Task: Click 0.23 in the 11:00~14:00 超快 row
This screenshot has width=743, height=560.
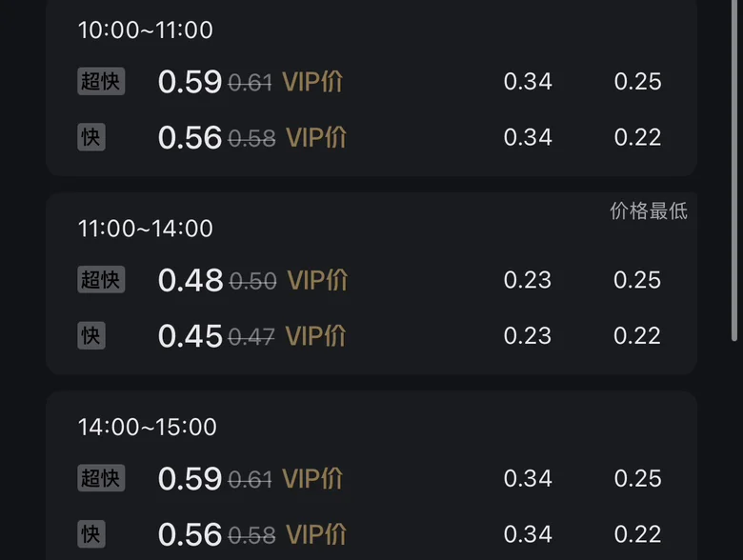Action: tap(528, 280)
